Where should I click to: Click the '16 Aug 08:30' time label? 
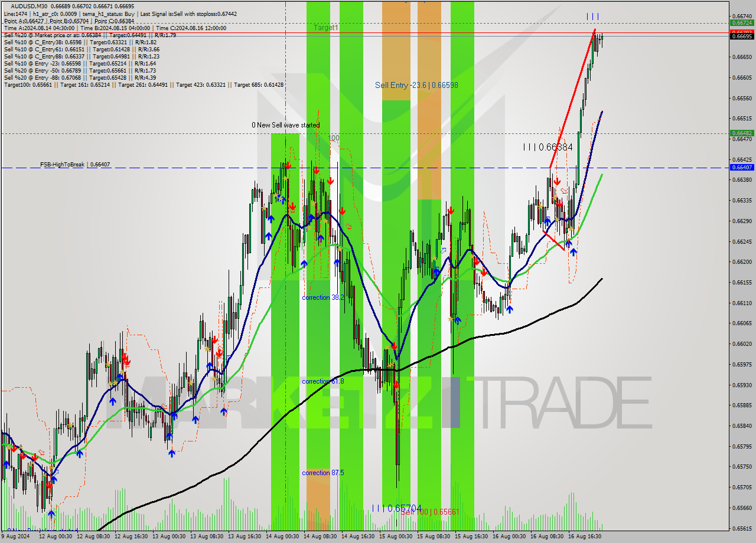click(548, 537)
